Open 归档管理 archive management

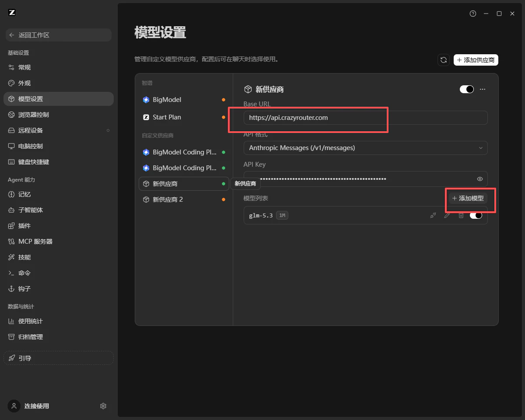coord(58,337)
